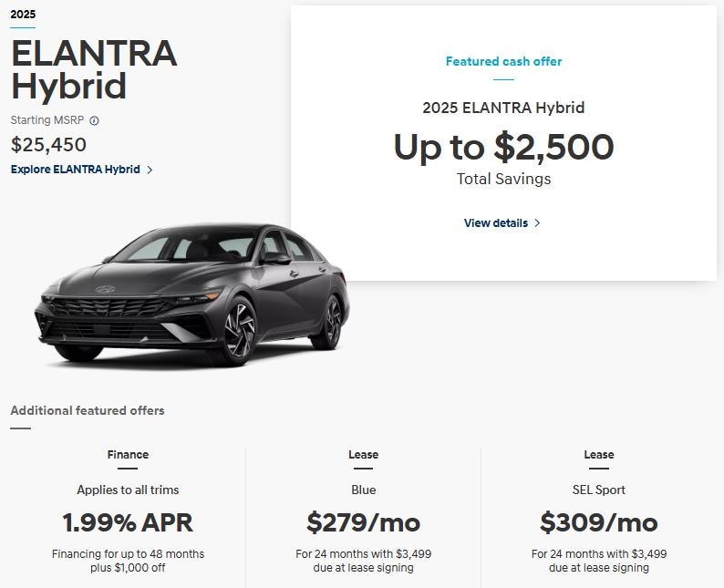This screenshot has width=724, height=588.
Task: Click the info icon beside Starting MSRP
Action: (95, 120)
